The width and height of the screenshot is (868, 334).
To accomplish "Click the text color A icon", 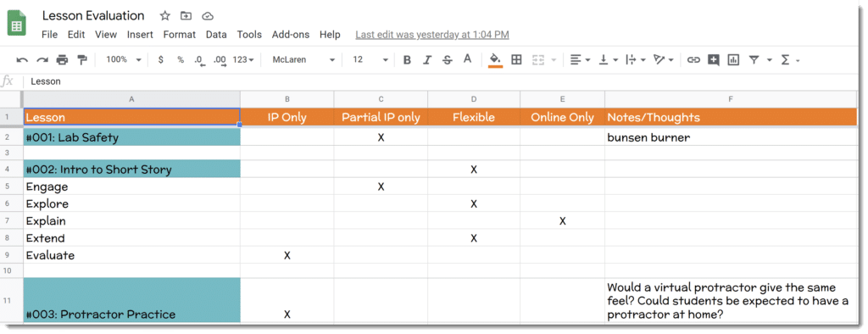I will tap(467, 59).
